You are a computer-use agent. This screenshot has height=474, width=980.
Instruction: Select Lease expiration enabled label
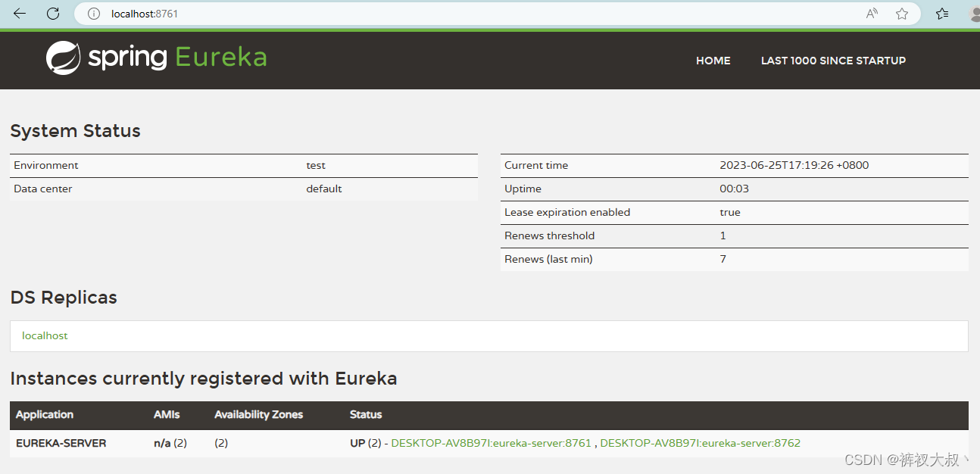coord(567,212)
